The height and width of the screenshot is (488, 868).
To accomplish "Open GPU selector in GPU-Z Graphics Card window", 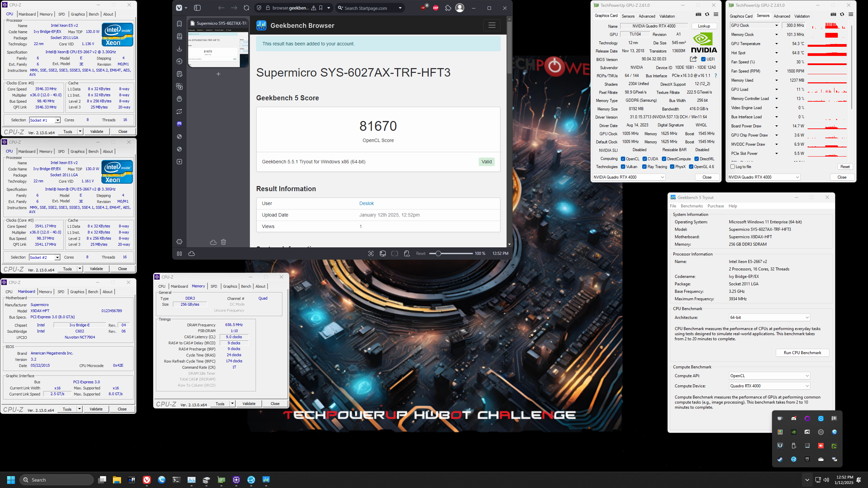I will [629, 177].
